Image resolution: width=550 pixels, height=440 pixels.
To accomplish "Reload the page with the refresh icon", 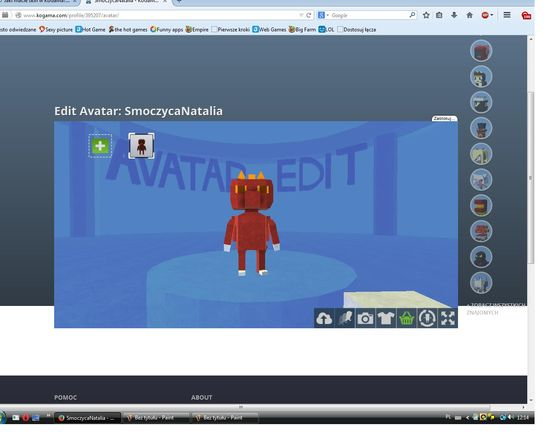I will click(309, 15).
